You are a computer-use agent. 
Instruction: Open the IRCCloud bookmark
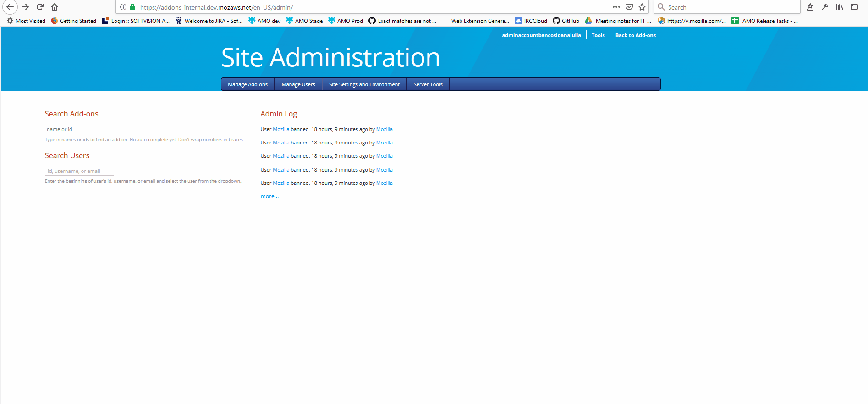(531, 21)
